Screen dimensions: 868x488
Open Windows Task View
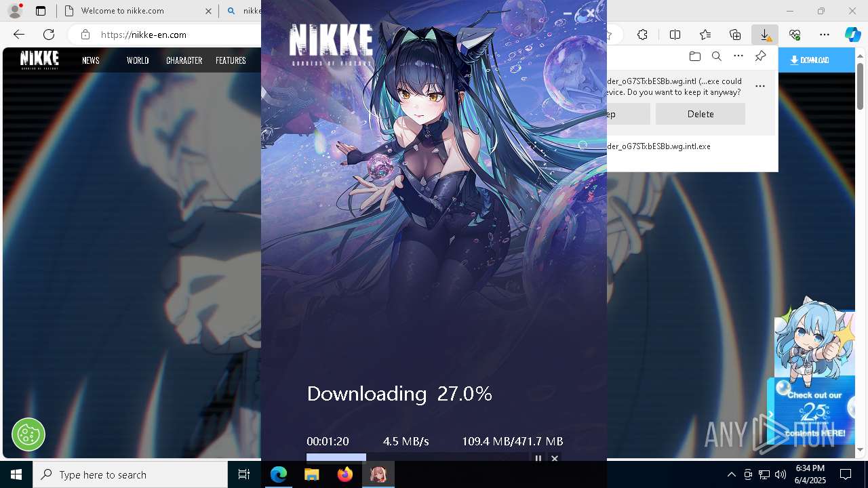click(x=244, y=474)
